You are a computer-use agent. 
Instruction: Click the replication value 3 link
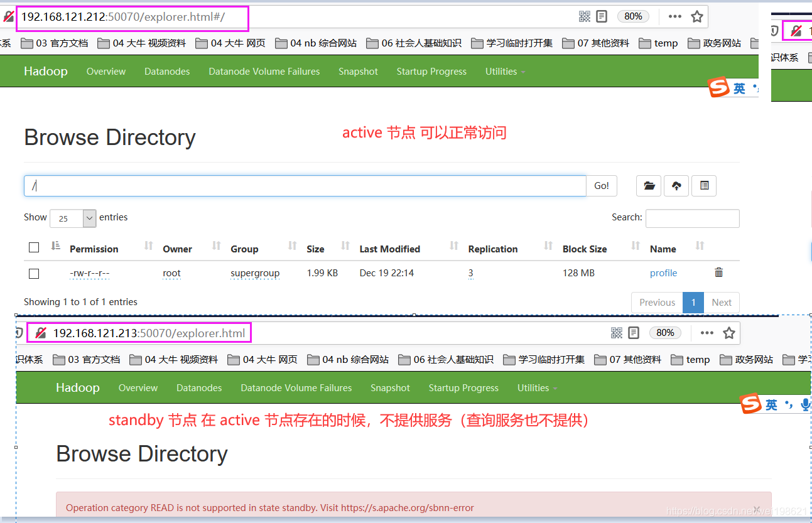(470, 273)
